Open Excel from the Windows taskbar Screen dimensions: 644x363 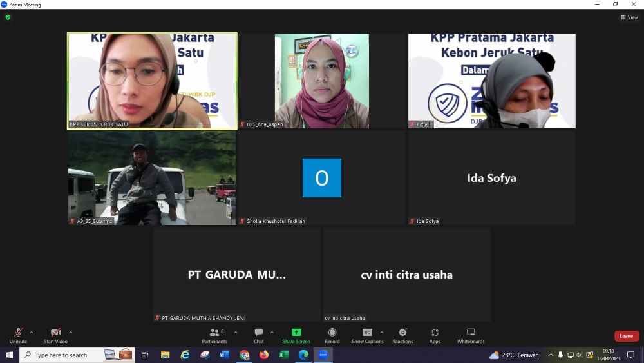pyautogui.click(x=283, y=355)
